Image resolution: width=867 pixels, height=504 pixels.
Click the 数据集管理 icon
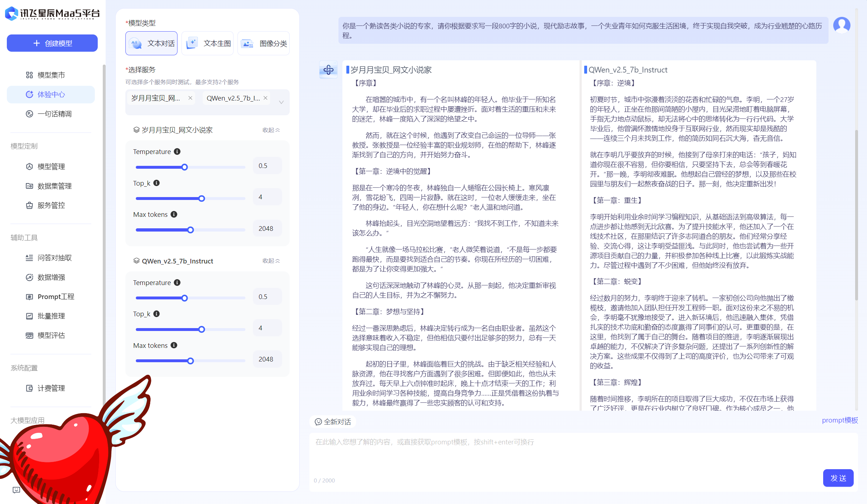pos(29,186)
